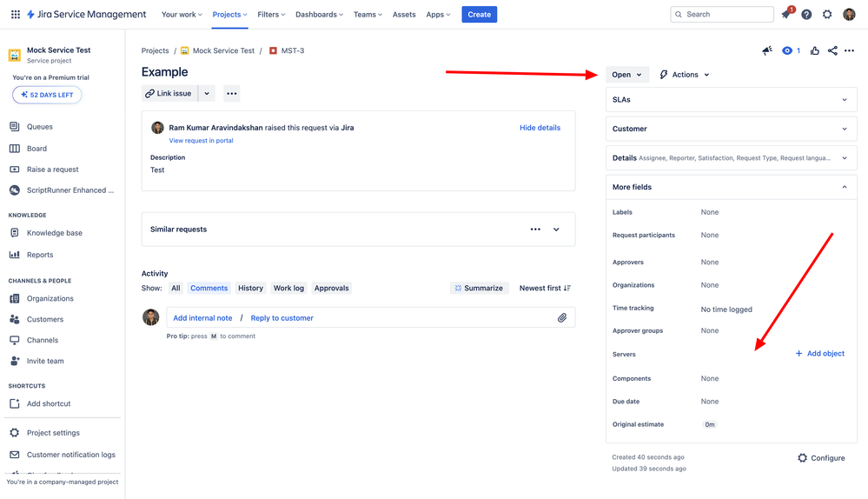Vote with the thumbs up icon
868x499 pixels.
point(814,50)
